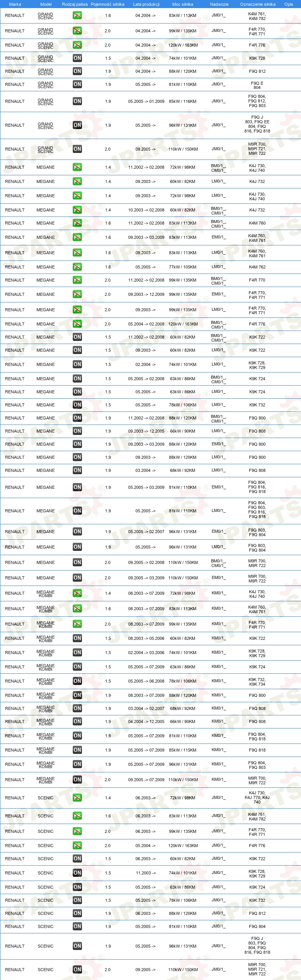Select ON icon in Grand Scenic 85kW / 116KM row

point(77,102)
